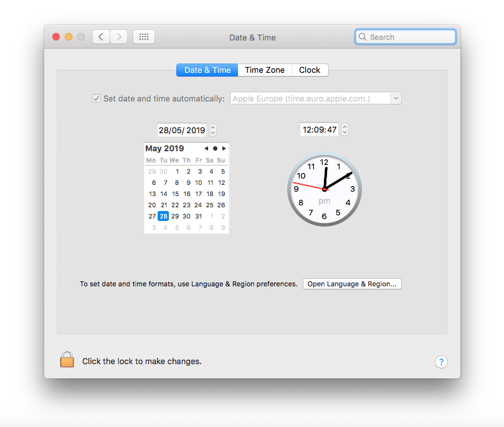Click the magnifying glass in the search field

[x=363, y=37]
